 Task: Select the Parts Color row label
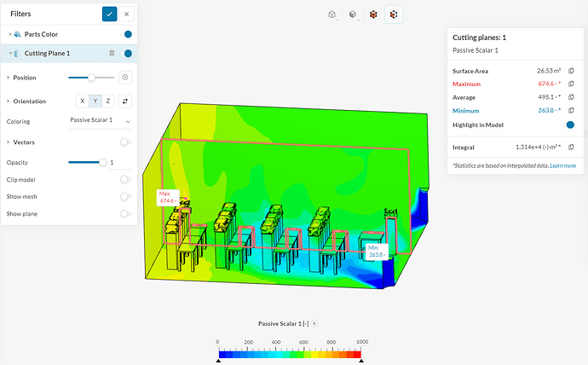pos(41,34)
